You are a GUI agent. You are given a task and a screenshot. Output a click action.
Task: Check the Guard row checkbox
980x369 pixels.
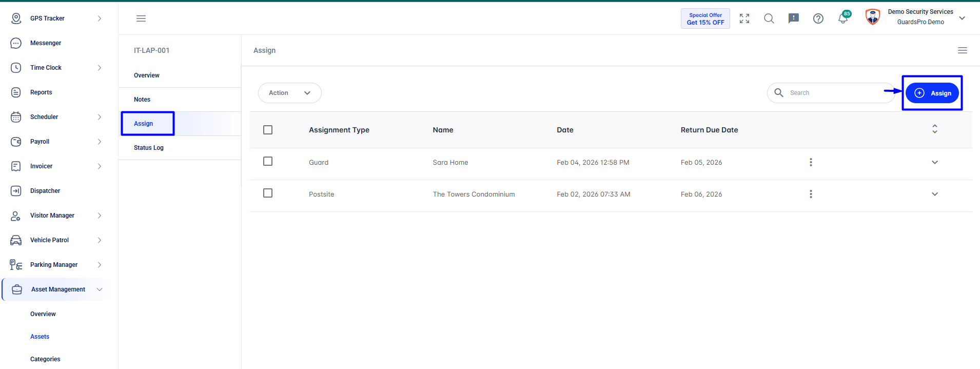[x=268, y=161]
